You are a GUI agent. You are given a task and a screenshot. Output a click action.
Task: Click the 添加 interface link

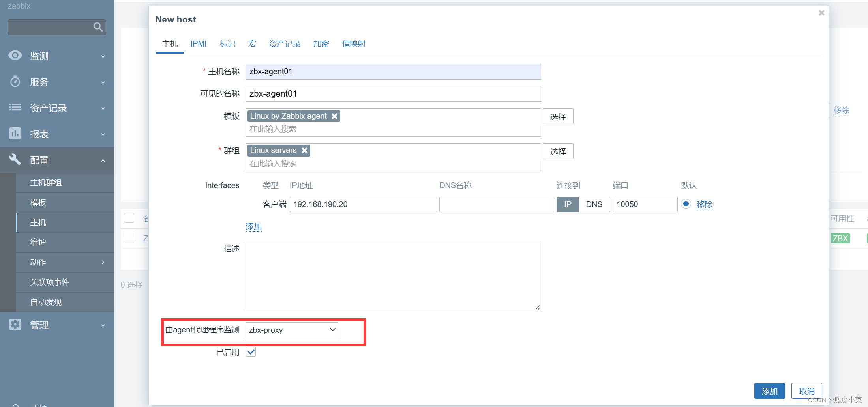click(254, 227)
